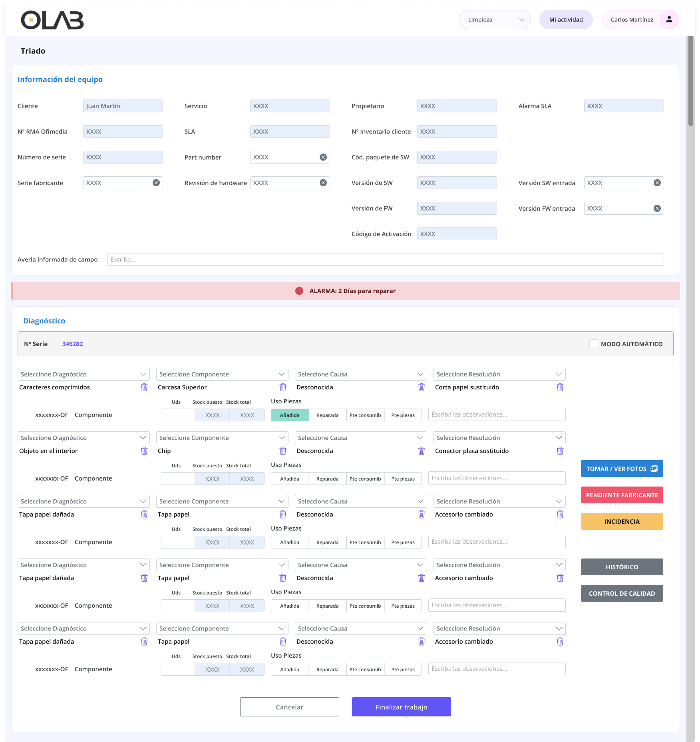This screenshot has height=742, width=700.
Task: Remove the Chip component entry
Action: coord(283,451)
